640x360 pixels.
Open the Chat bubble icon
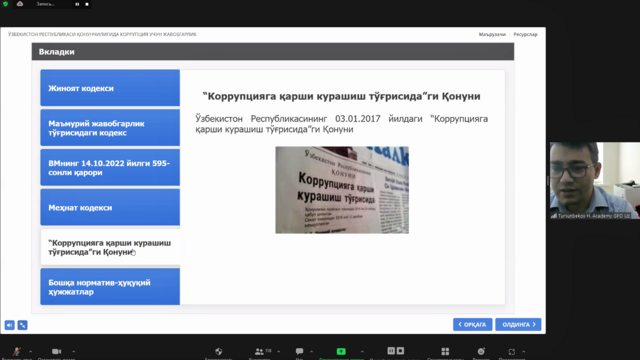pyautogui.click(x=299, y=351)
